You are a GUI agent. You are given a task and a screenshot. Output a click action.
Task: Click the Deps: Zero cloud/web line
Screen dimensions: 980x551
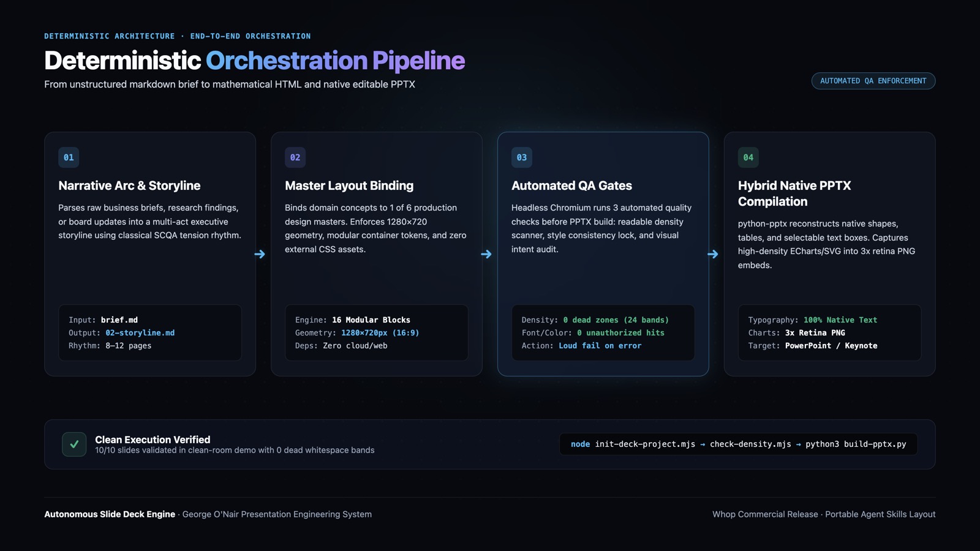pyautogui.click(x=341, y=346)
